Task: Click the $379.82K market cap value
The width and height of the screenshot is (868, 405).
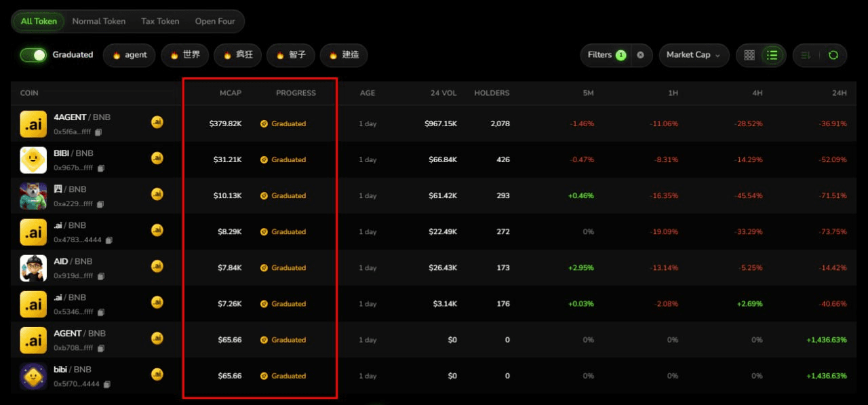Action: click(x=225, y=123)
